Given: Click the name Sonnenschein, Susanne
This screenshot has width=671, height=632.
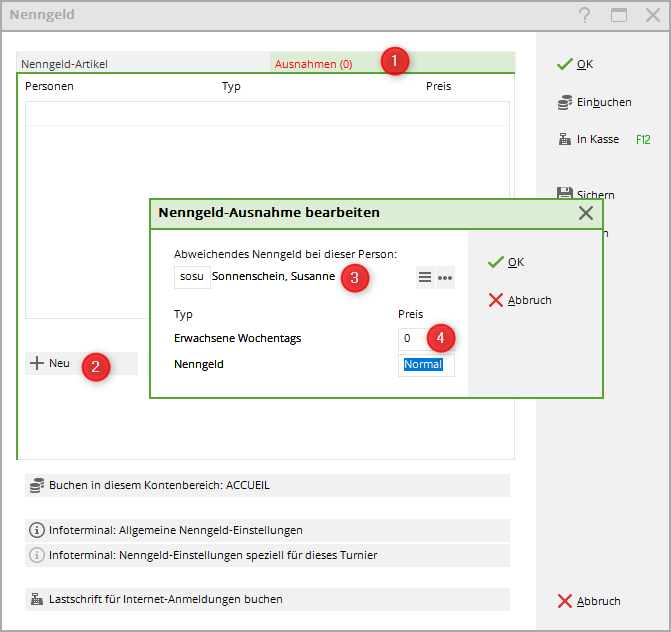Looking at the screenshot, I should click(273, 277).
